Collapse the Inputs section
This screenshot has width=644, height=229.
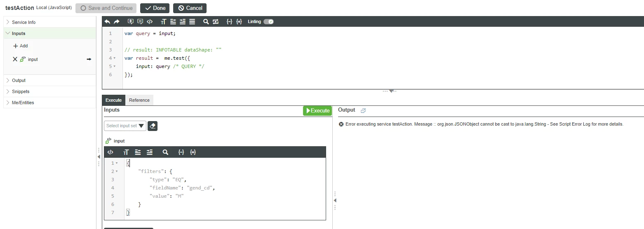tap(49, 33)
